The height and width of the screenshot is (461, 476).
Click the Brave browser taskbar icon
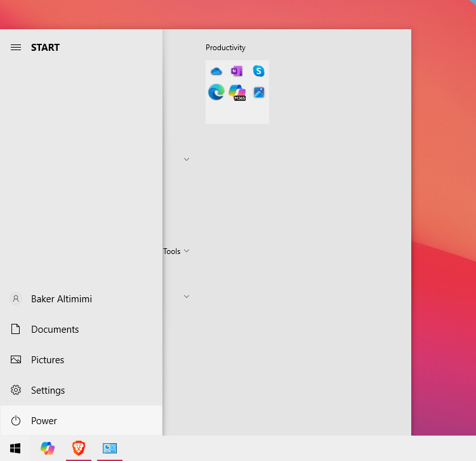pyautogui.click(x=79, y=448)
